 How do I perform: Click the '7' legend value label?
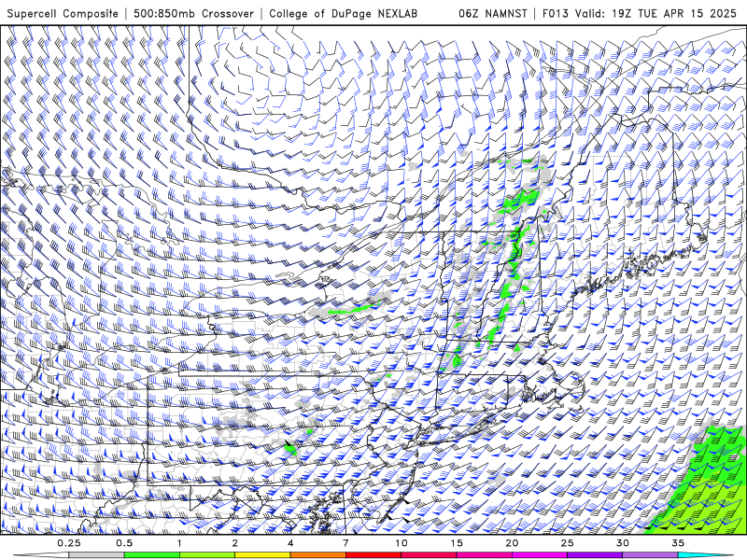pos(345,543)
